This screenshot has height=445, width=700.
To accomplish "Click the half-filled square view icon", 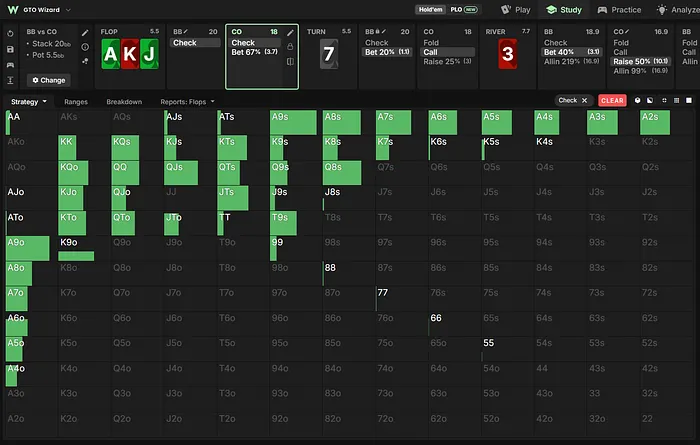I will (x=650, y=100).
